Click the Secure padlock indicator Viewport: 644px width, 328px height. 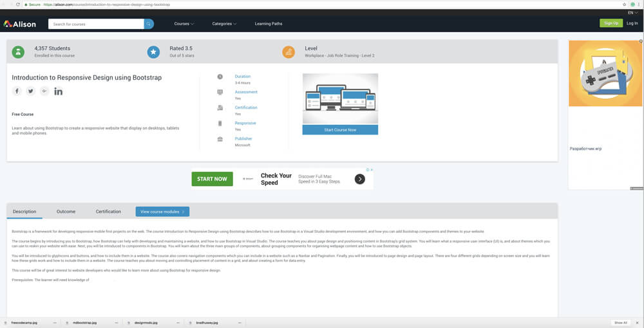coord(33,5)
